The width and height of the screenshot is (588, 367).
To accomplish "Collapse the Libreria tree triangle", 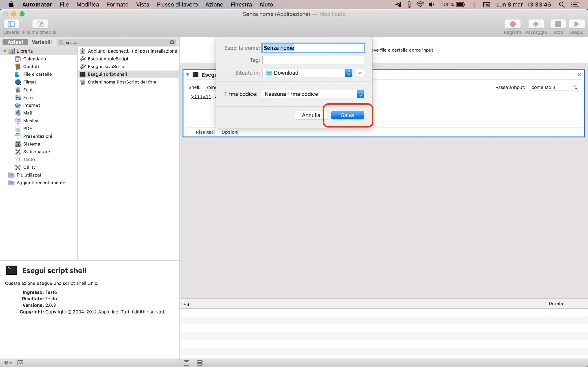I will (5, 51).
